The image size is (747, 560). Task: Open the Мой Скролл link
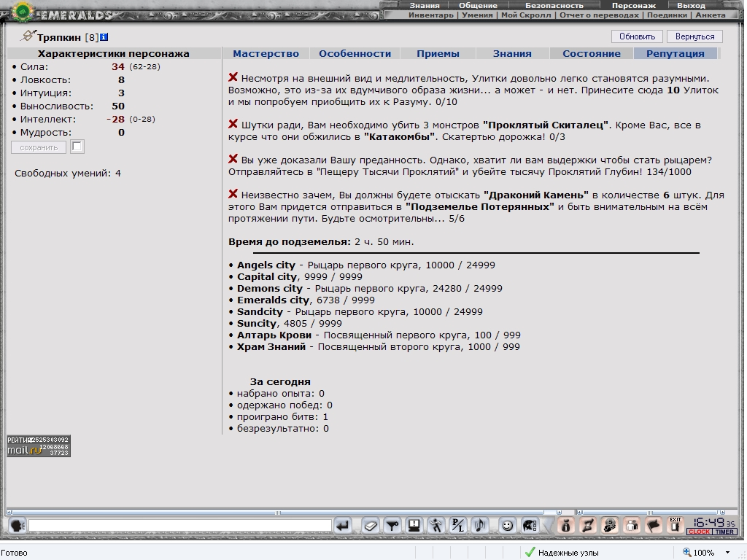point(526,15)
